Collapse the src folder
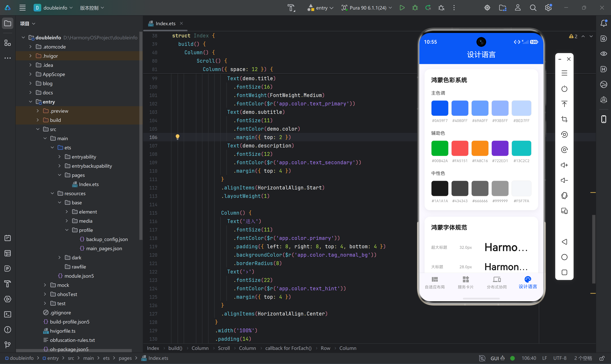Screen dimensions: 611x364 tap(38, 129)
